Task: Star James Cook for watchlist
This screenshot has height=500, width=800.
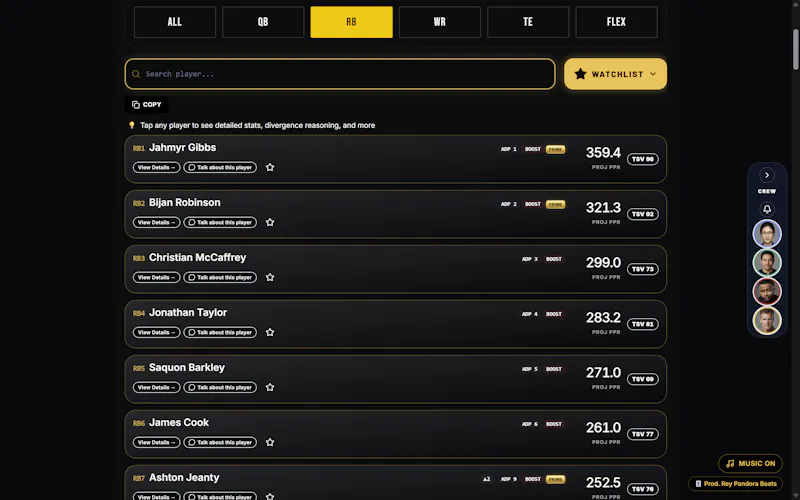Action: click(x=270, y=443)
